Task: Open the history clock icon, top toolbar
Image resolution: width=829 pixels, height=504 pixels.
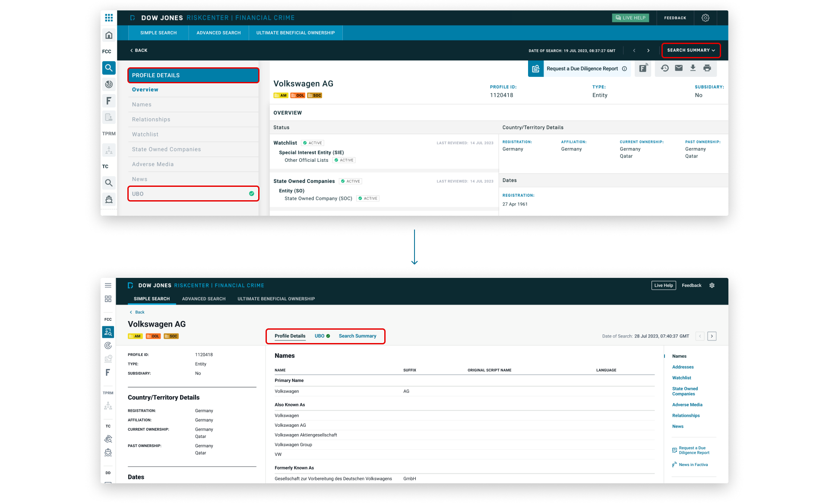Action: click(665, 68)
